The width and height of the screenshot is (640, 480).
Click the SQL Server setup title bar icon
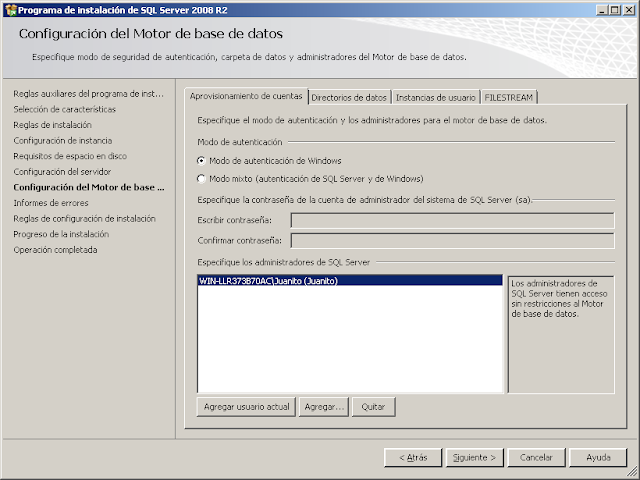click(11, 10)
